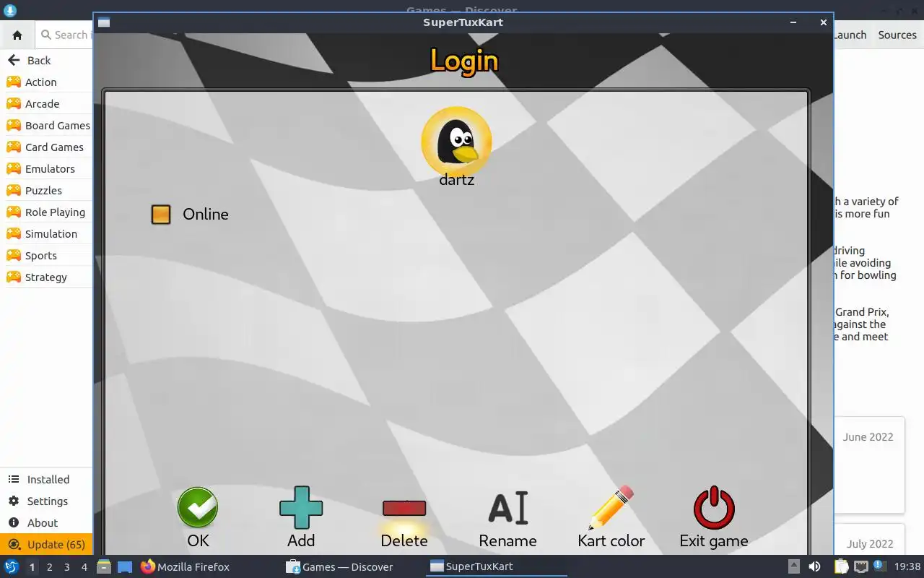Viewport: 924px width, 578px height.
Task: Click the 19:38 clock
Action: tap(907, 566)
